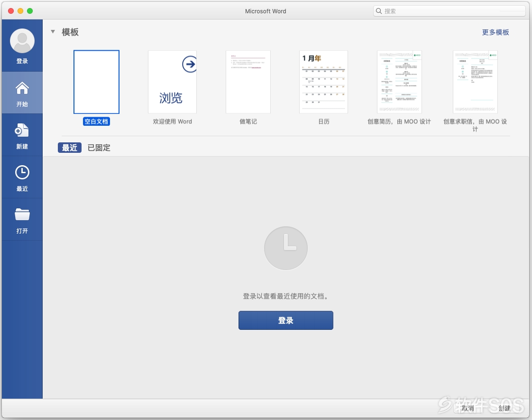This screenshot has height=420, width=532.
Task: Select the 日历 calendar template
Action: click(324, 82)
